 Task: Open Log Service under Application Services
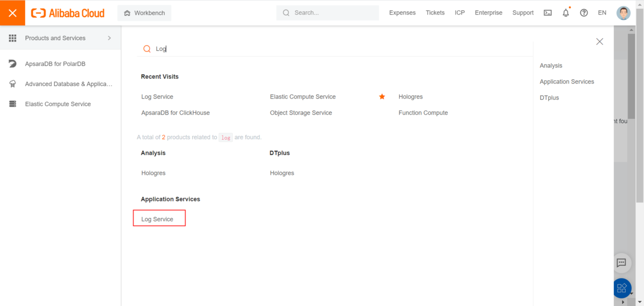click(x=157, y=219)
